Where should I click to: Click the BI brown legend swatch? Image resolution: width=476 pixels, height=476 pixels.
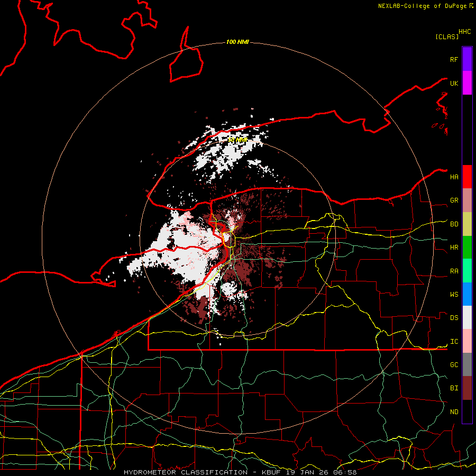pyautogui.click(x=467, y=388)
